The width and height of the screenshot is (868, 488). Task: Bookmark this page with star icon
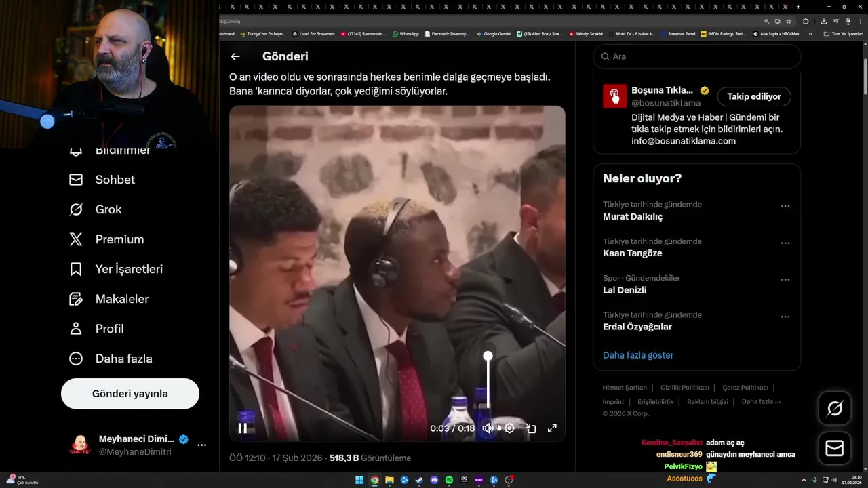789,21
